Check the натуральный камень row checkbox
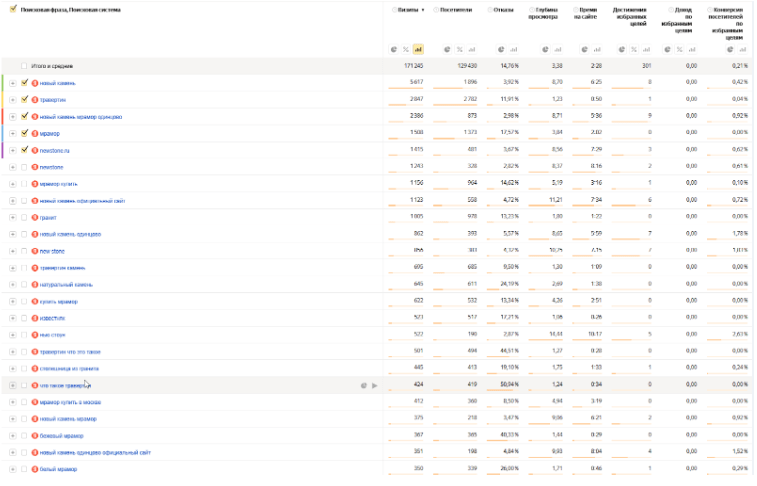 (x=24, y=285)
